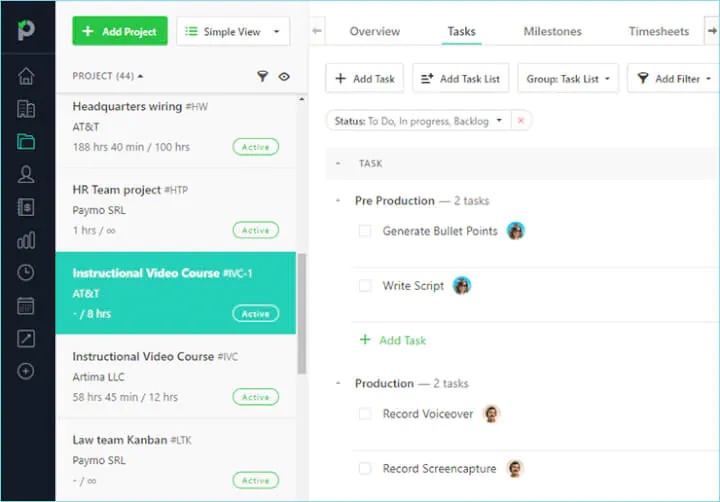Open the Record Screencapture task
The width and height of the screenshot is (720, 502).
click(x=439, y=468)
